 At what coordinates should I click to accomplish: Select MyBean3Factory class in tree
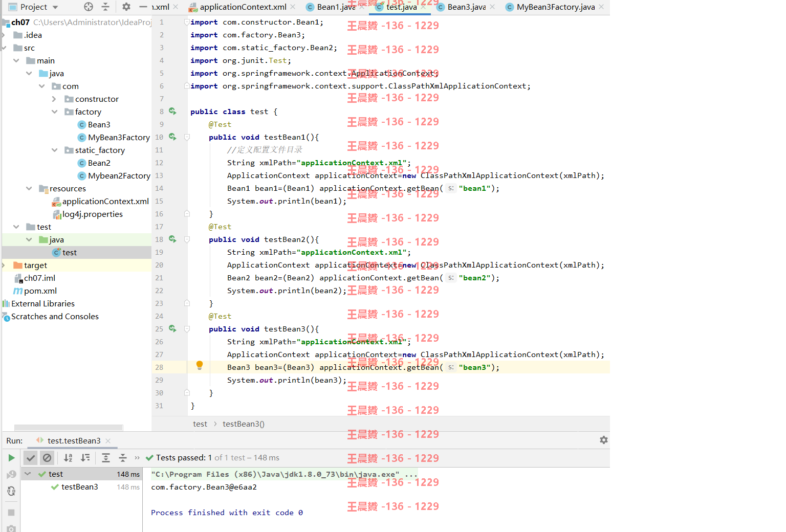tap(114, 137)
